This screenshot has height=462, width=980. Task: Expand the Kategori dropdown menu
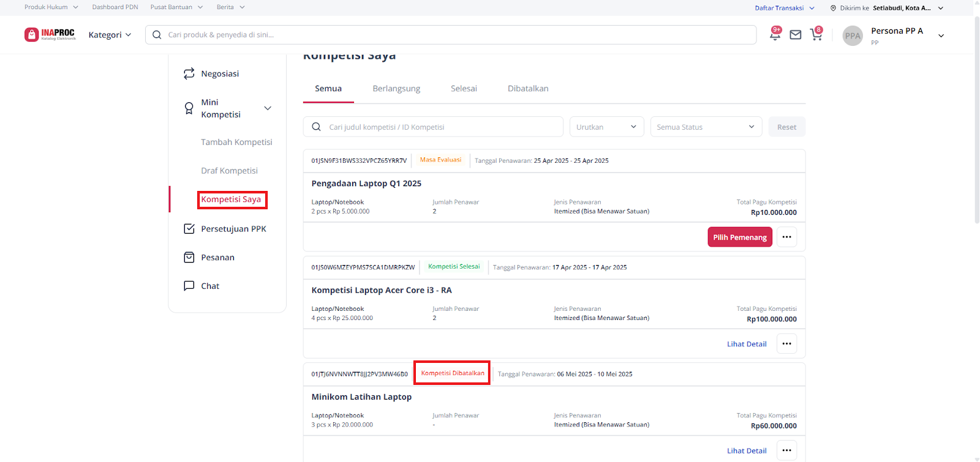(x=110, y=35)
